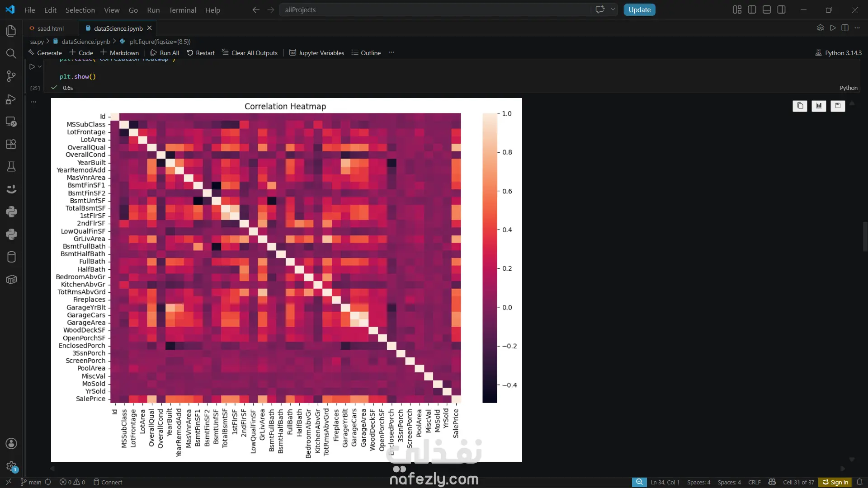The width and height of the screenshot is (868, 488).
Task: Open cell output more actions ellipsis
Action: click(x=33, y=102)
